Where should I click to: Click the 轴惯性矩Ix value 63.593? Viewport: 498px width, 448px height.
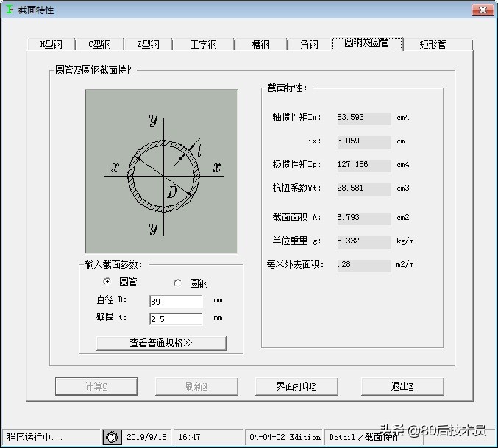pyautogui.click(x=364, y=118)
